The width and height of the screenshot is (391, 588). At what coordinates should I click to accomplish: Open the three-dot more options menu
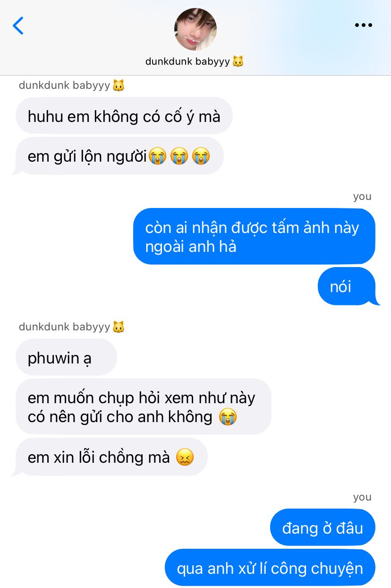363,26
